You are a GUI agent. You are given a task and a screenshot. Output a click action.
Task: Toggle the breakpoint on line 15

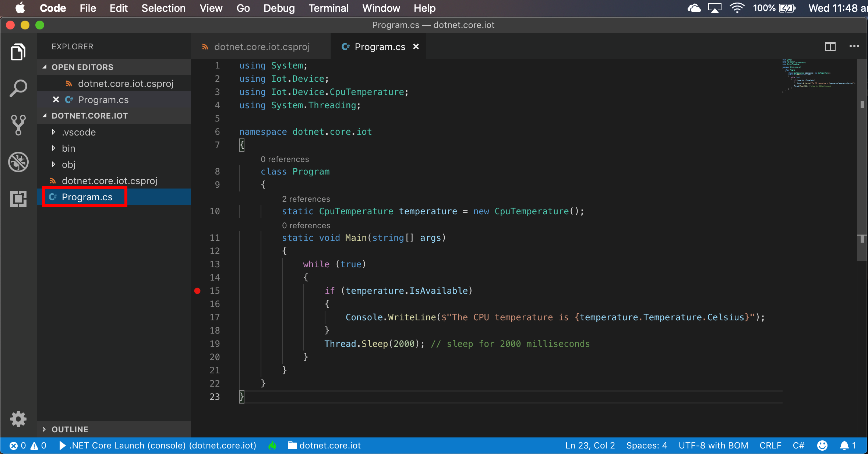(197, 291)
